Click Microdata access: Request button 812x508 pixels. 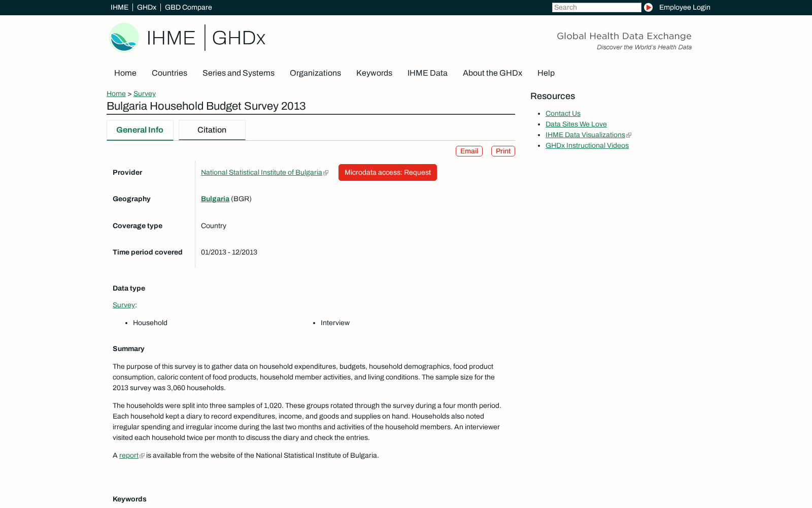coord(388,173)
